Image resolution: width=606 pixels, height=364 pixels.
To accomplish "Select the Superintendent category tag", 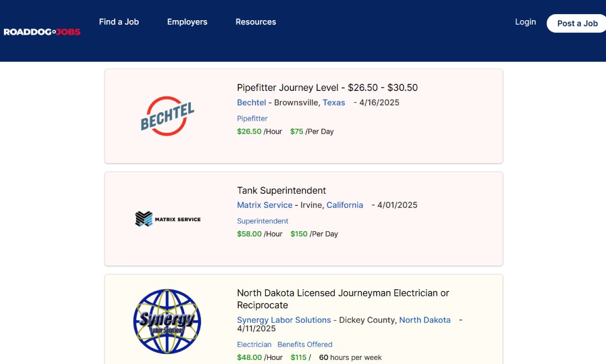I will point(263,221).
